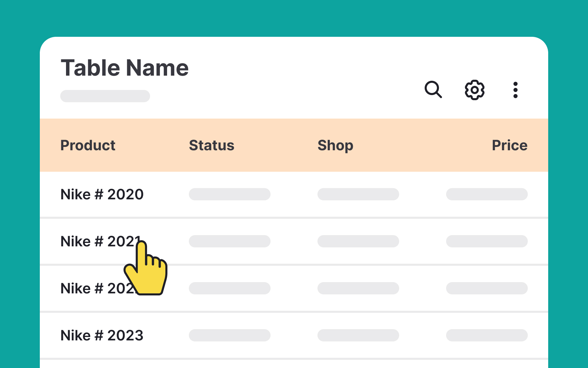Select the Nike # 2020 row
The height and width of the screenshot is (368, 588).
102,194
